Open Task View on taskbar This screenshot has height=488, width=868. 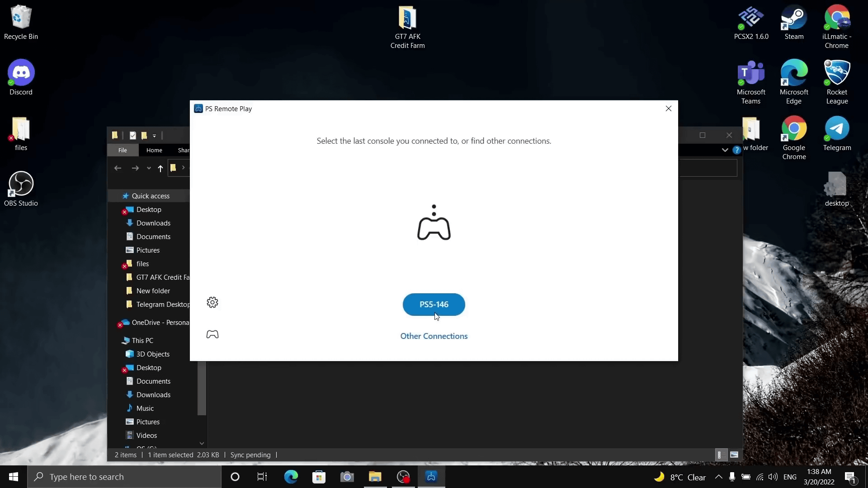pyautogui.click(x=262, y=477)
